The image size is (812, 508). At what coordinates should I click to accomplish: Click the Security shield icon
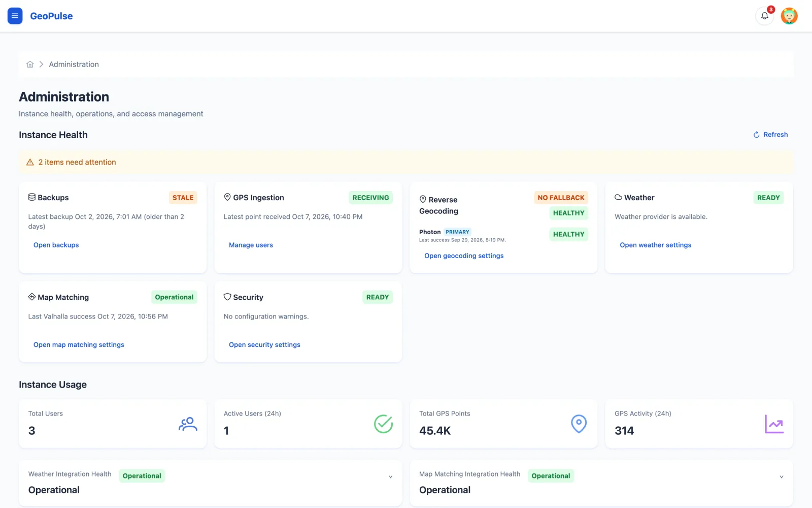pos(227,297)
